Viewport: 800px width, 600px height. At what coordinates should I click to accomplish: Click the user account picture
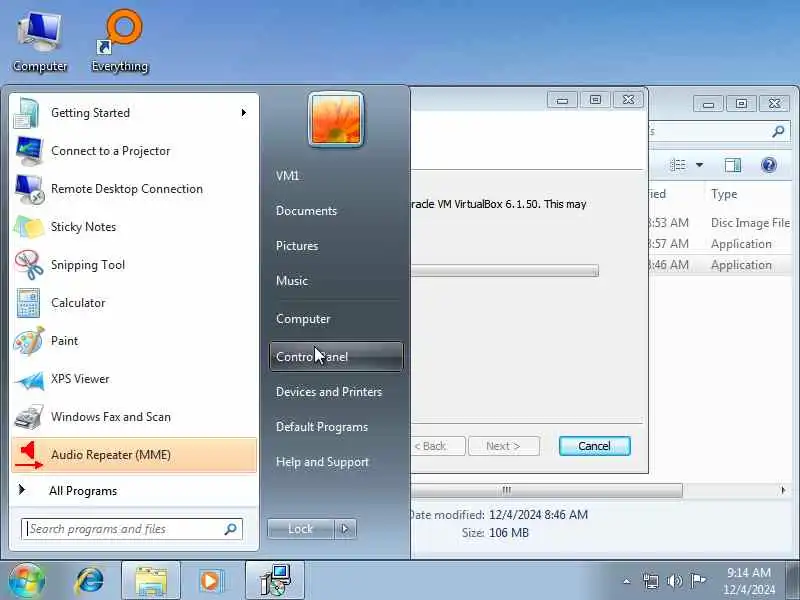[336, 119]
